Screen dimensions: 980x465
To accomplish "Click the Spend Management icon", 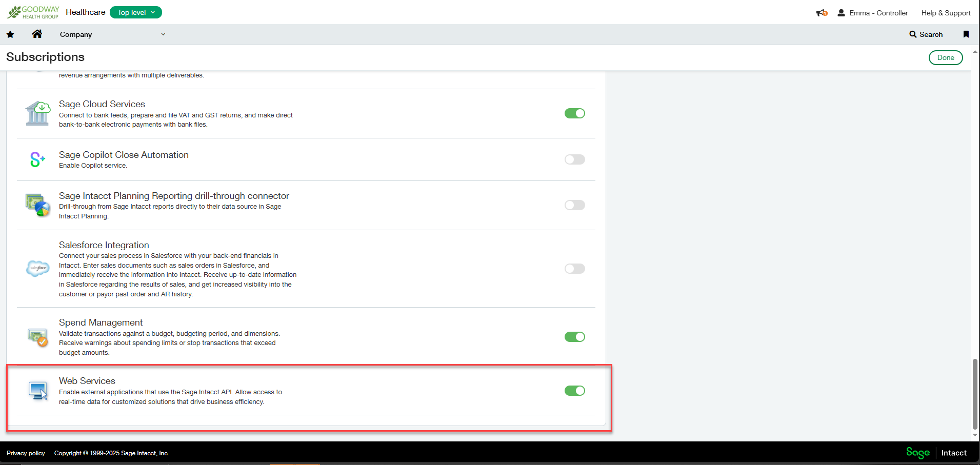I will tap(37, 337).
